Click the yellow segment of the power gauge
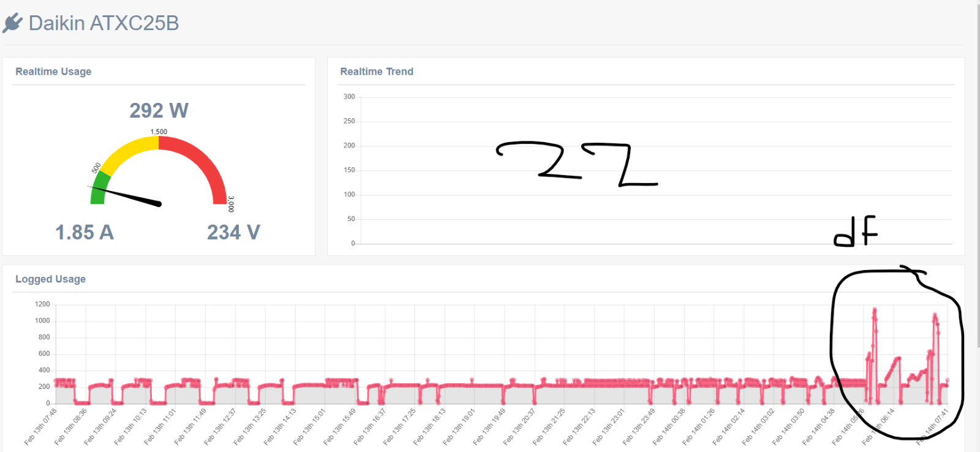 click(x=129, y=152)
